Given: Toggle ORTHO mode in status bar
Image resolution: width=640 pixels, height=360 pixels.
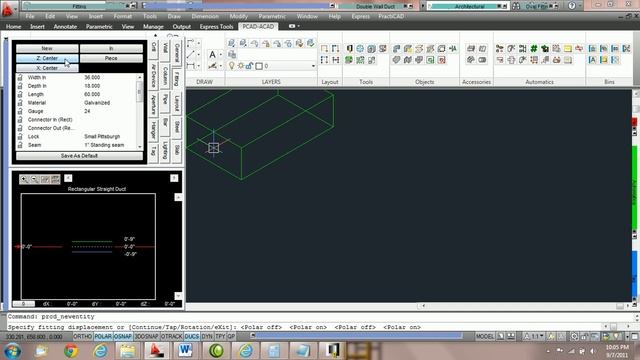Looking at the screenshot, I should [82, 336].
